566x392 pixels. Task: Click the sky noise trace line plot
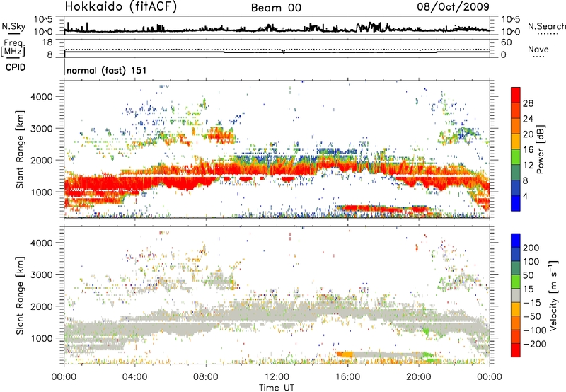[x=277, y=28]
